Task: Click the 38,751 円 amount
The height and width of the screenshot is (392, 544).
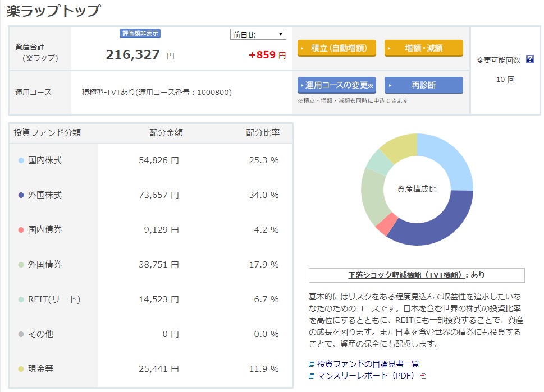Action: (x=159, y=265)
